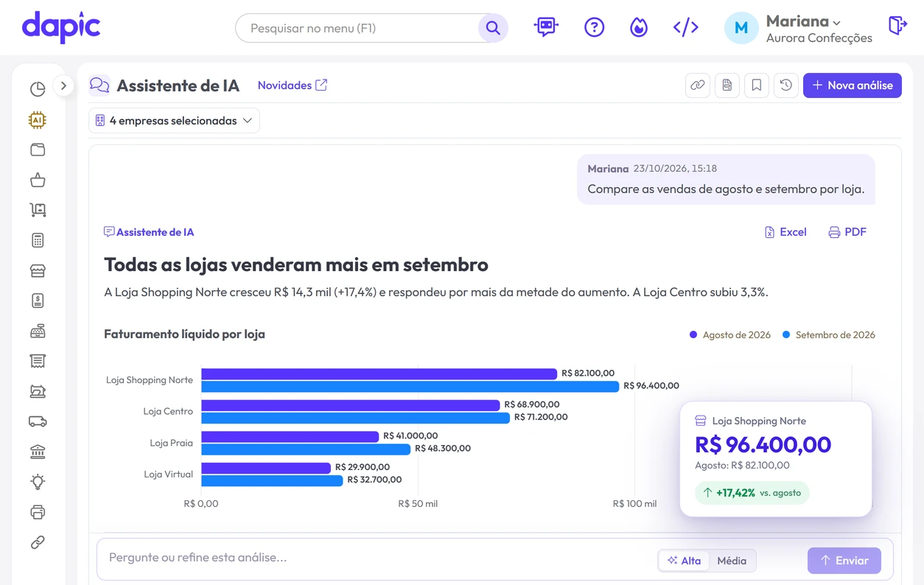924x585 pixels.
Task: Toggle the Agosto de 2026 legend entry
Action: coord(729,334)
